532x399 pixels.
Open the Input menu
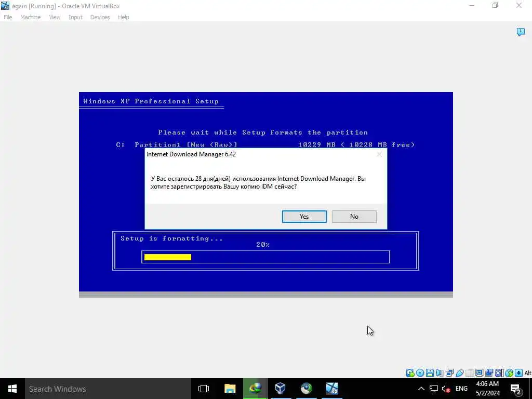tap(75, 17)
